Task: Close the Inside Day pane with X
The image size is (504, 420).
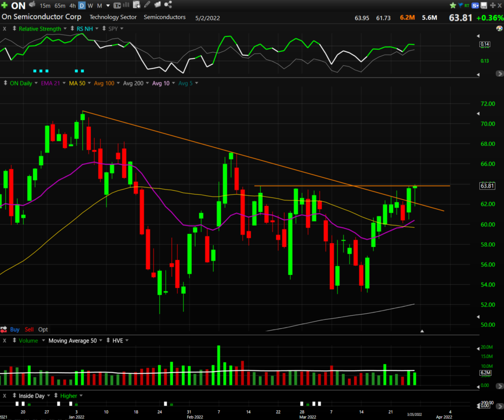Action: click(x=5, y=396)
